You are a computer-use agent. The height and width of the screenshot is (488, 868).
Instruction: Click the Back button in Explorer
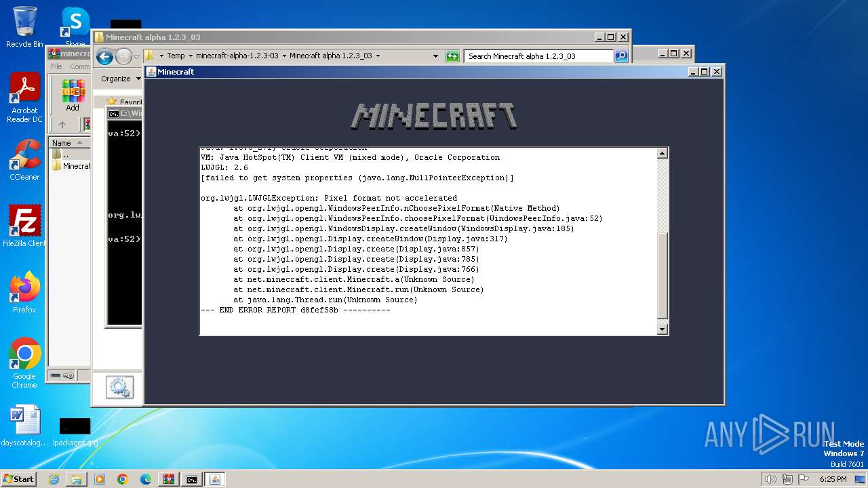(x=104, y=56)
